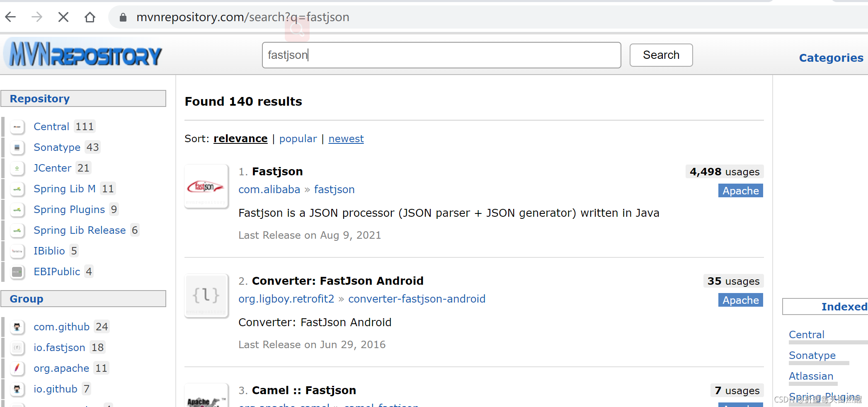Open Converter: FastJson Android title
Viewport: 868px width, 407px height.
(337, 281)
